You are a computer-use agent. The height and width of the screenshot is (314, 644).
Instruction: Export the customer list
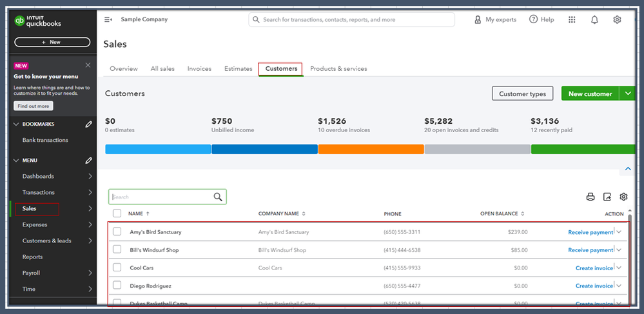pos(607,197)
